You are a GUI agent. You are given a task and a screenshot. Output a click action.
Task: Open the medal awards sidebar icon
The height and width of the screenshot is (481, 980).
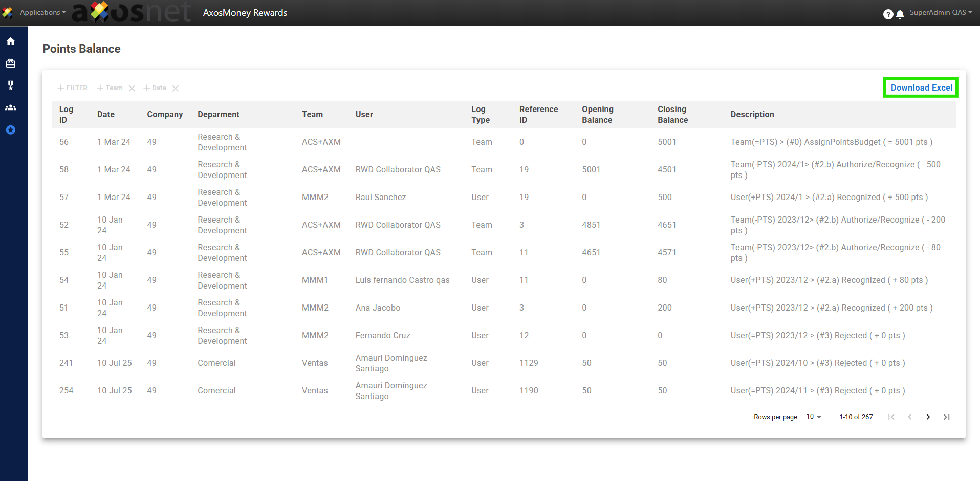point(11,85)
